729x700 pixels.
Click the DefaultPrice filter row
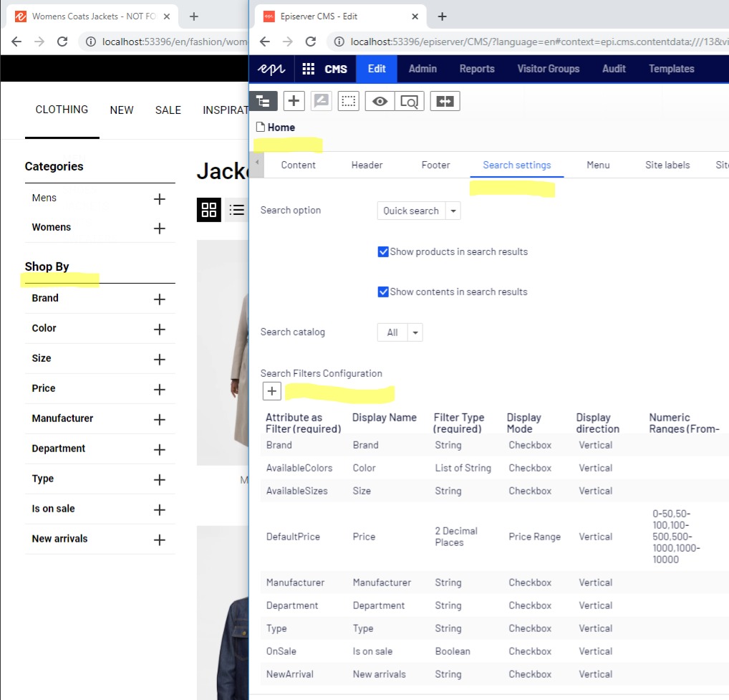(293, 537)
